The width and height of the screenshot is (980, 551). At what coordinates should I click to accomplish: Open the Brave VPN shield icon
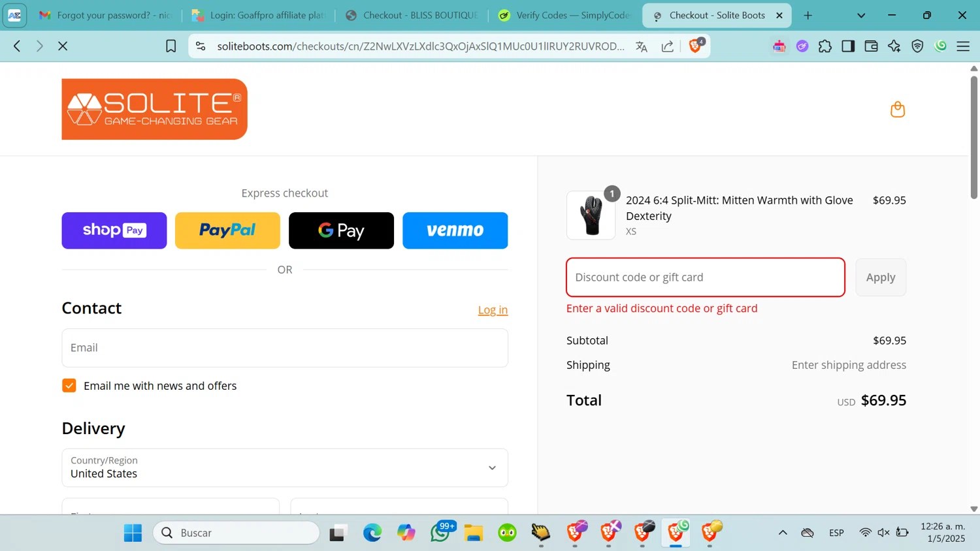coord(917,46)
